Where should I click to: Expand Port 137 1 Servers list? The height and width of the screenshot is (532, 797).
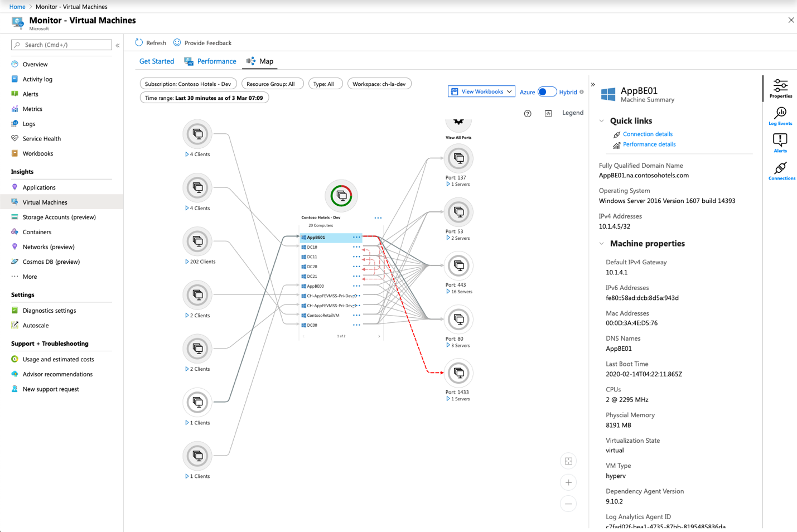[448, 184]
